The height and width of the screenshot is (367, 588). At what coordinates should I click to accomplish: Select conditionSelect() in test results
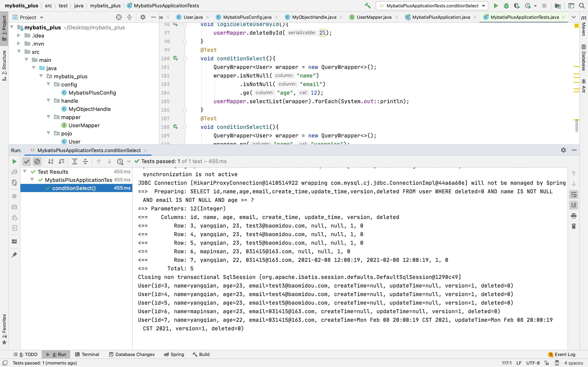[74, 188]
